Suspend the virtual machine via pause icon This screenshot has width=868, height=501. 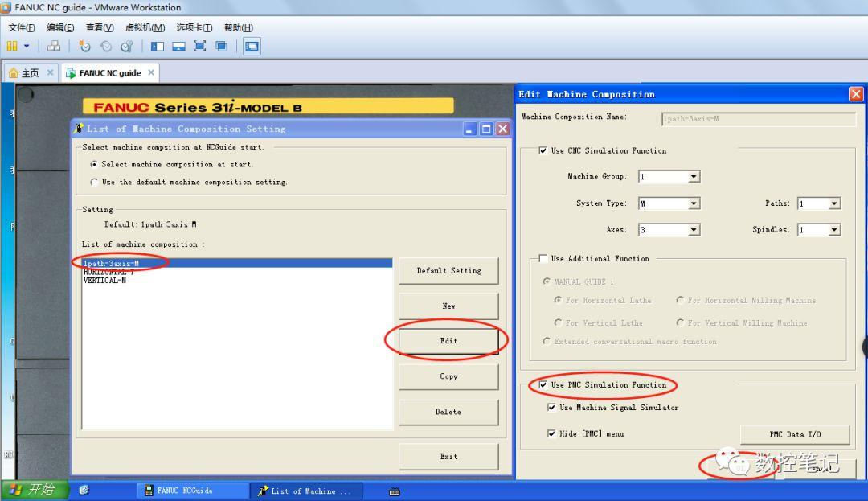pos(13,46)
